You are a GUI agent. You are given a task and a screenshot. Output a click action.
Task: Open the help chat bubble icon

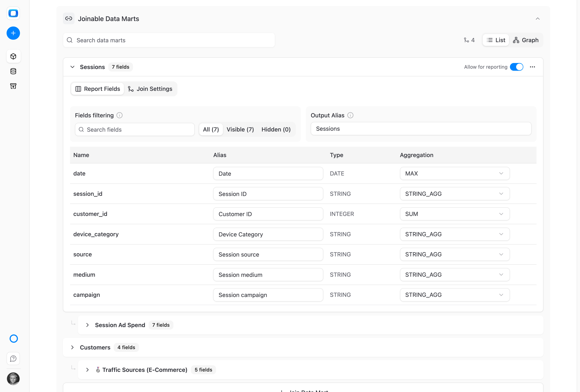pyautogui.click(x=13, y=359)
